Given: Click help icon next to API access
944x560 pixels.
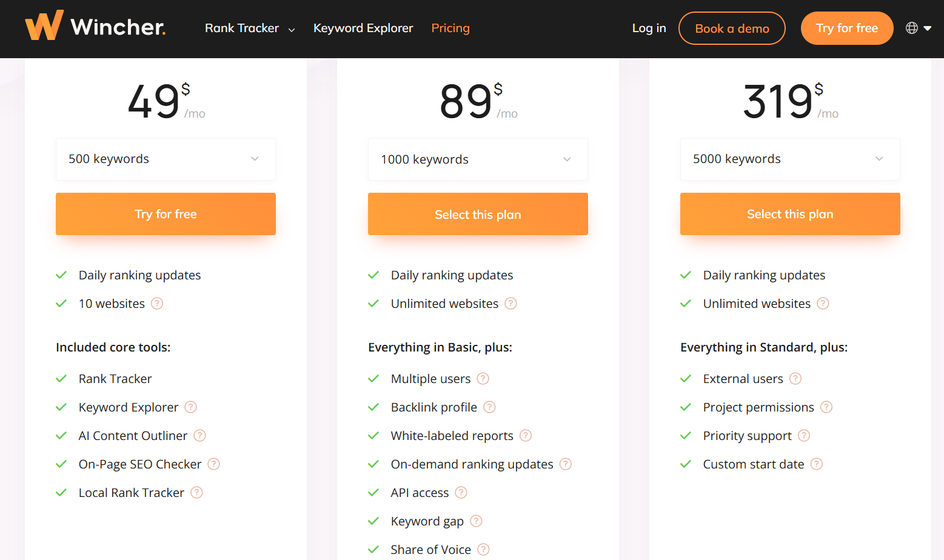Looking at the screenshot, I should tap(461, 493).
